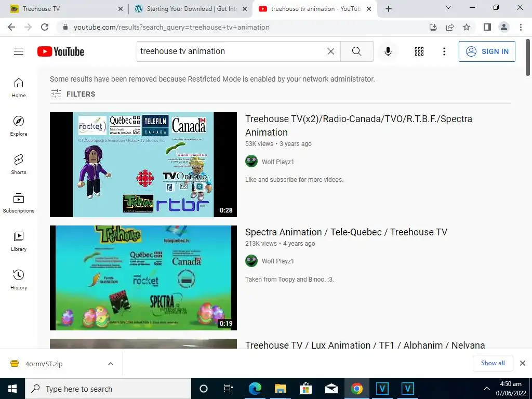Close the downloads bar
The width and height of the screenshot is (532, 399).
[523, 363]
